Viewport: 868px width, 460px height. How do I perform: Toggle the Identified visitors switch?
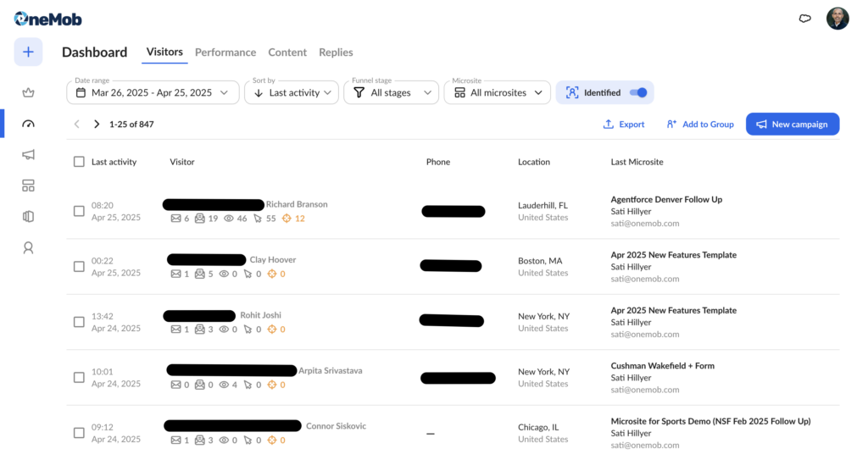coord(639,93)
